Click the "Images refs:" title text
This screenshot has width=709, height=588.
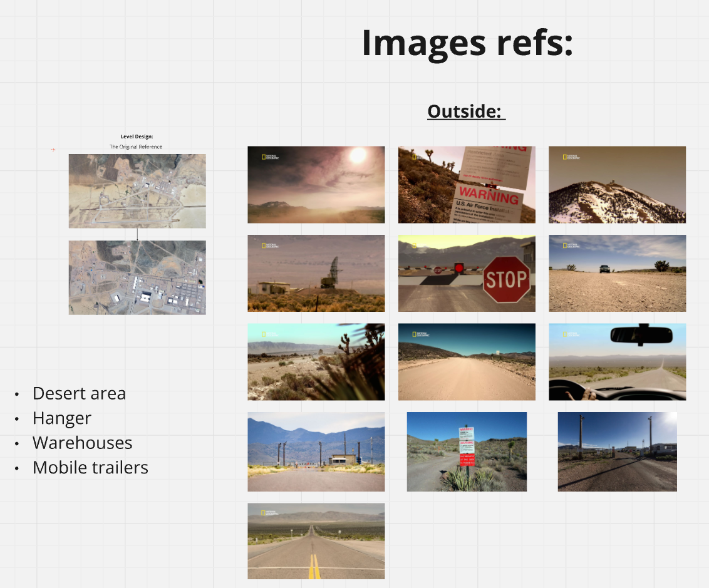[467, 43]
